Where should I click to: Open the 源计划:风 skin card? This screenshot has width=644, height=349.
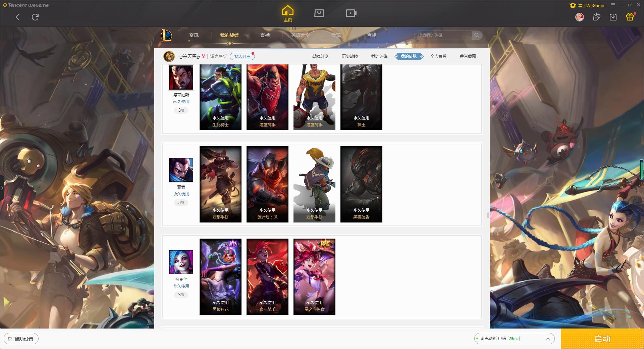tap(267, 184)
